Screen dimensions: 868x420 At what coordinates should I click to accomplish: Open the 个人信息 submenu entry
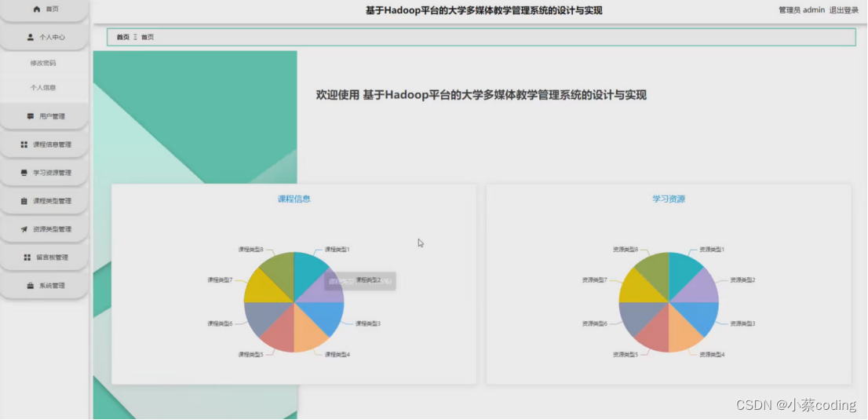click(43, 88)
